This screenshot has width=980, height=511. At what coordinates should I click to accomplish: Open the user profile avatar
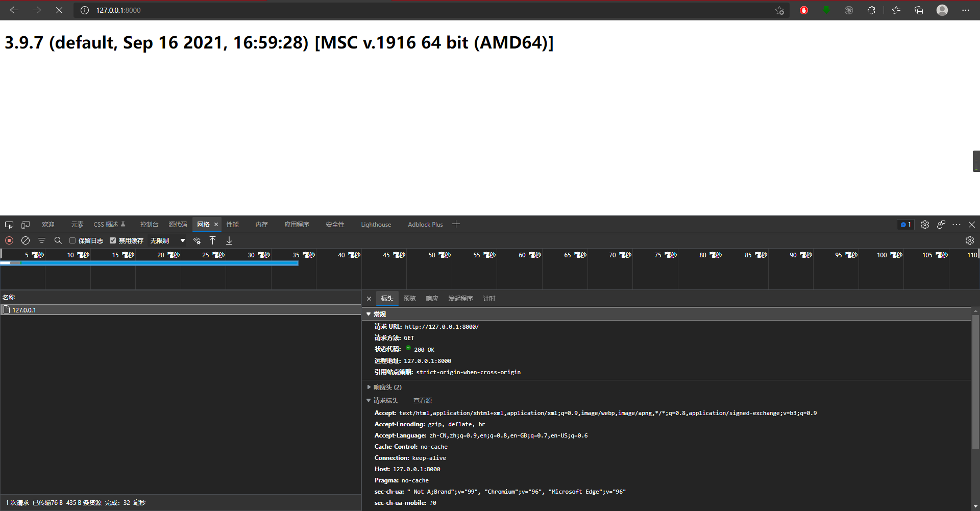[942, 10]
